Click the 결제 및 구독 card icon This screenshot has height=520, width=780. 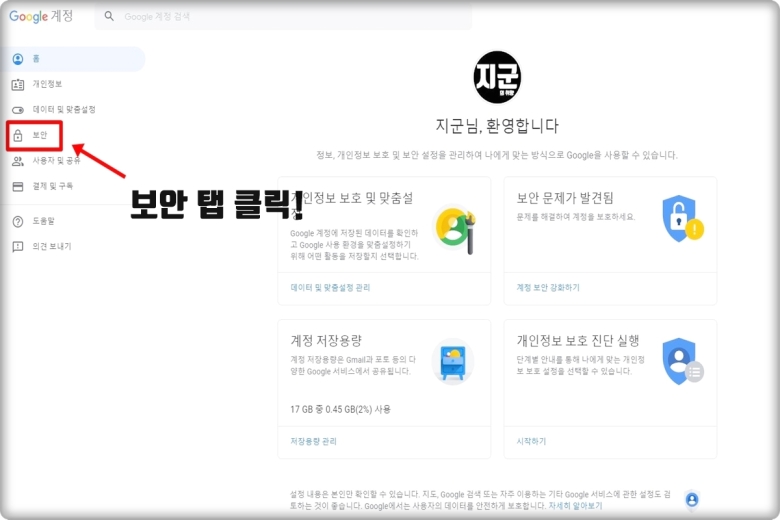click(18, 187)
